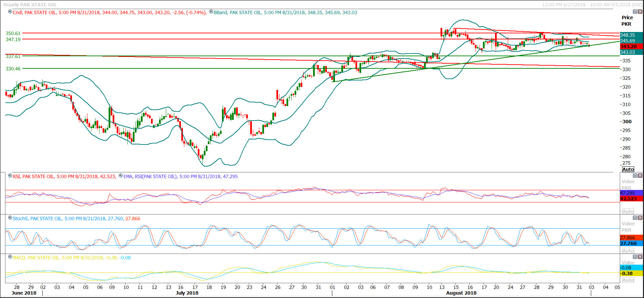Click the Auto scale button on MACD pane

point(628,280)
